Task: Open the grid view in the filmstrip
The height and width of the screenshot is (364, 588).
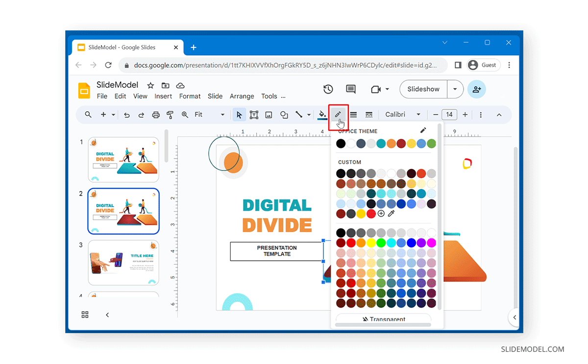Action: pyautogui.click(x=85, y=315)
